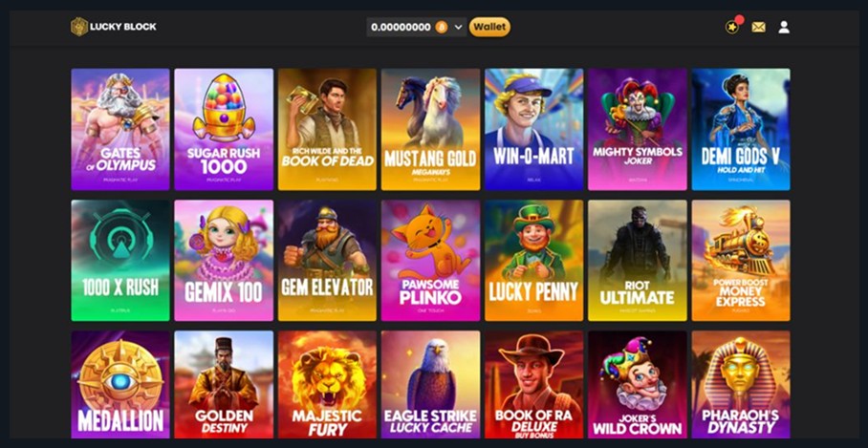
Task: Open the messages envelope icon
Action: click(758, 27)
